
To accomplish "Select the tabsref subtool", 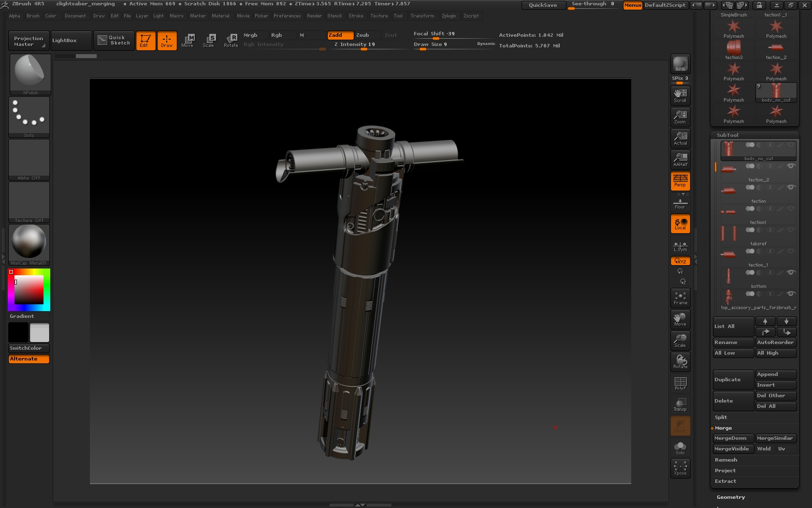I will tap(758, 237).
